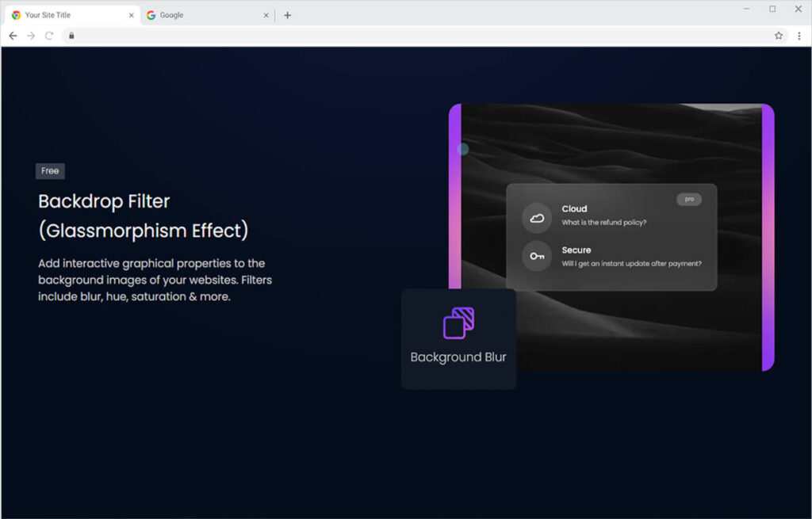Bookmark this page with the star icon
Viewport: 812px width, 519px height.
779,36
